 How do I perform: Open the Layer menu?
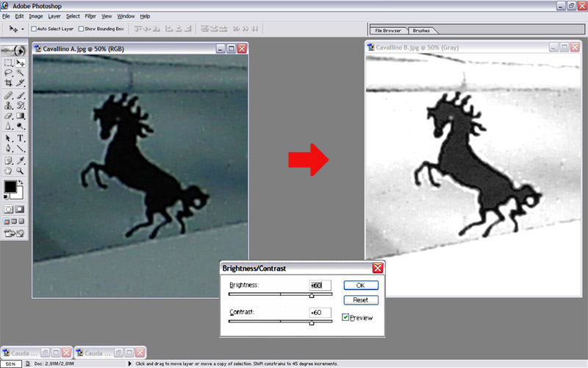point(54,16)
